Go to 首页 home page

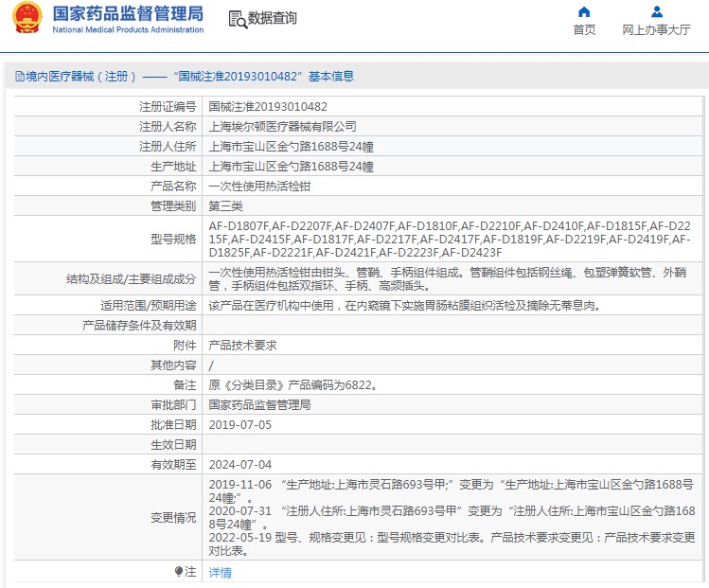pyautogui.click(x=584, y=30)
